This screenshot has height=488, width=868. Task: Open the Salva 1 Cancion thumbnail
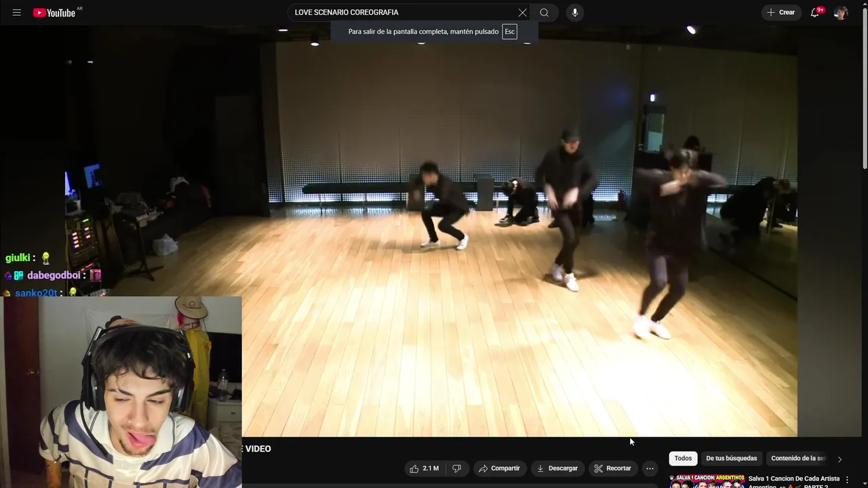pos(707,481)
